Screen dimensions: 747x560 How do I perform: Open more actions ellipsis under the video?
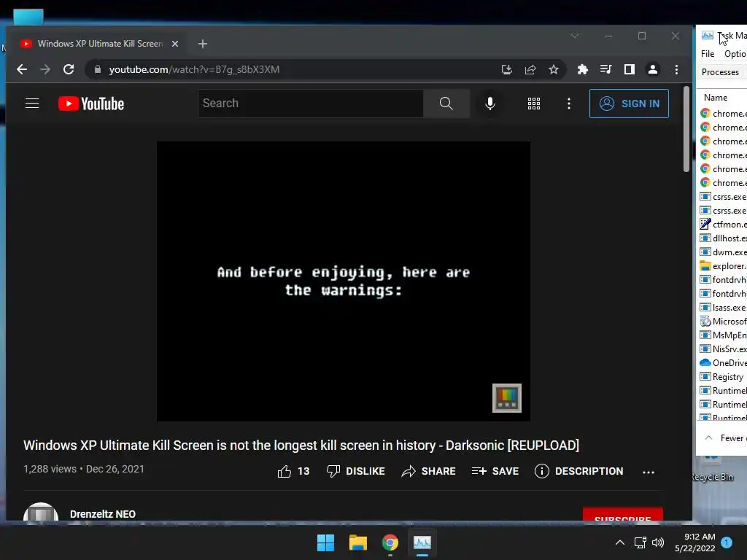[x=649, y=472]
